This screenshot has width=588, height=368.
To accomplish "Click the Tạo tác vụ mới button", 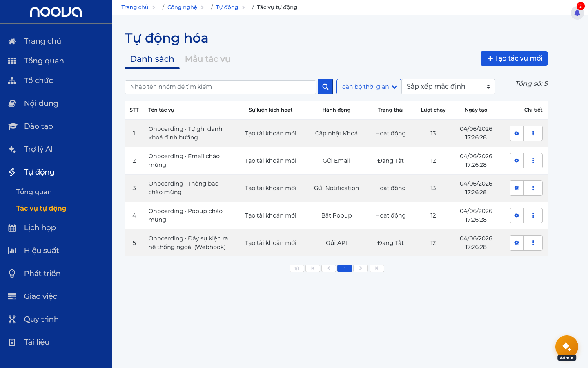I will coord(514,58).
